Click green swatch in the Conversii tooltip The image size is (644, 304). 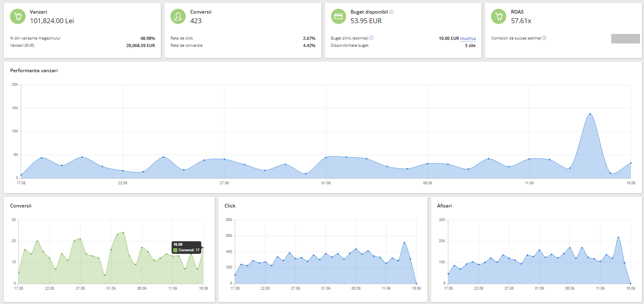point(175,250)
